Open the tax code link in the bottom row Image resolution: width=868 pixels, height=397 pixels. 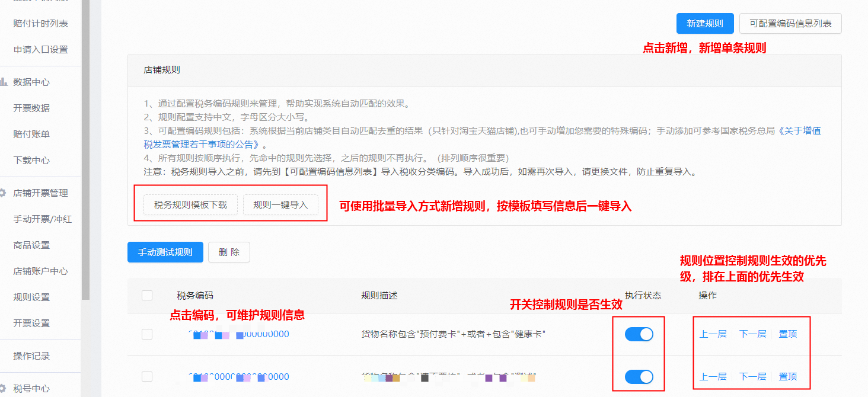tap(238, 376)
